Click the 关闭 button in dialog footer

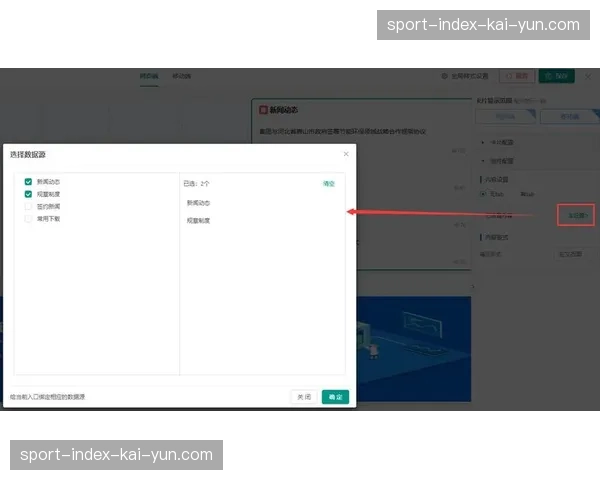coord(304,397)
